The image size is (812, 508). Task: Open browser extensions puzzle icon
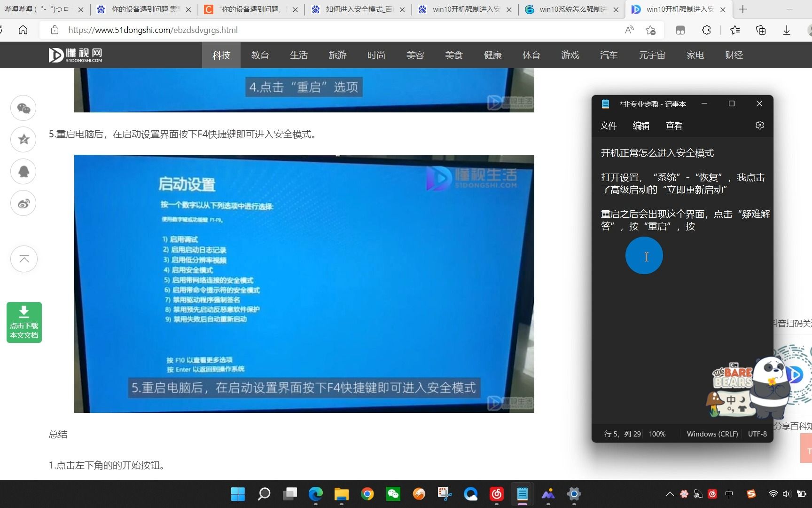[706, 30]
